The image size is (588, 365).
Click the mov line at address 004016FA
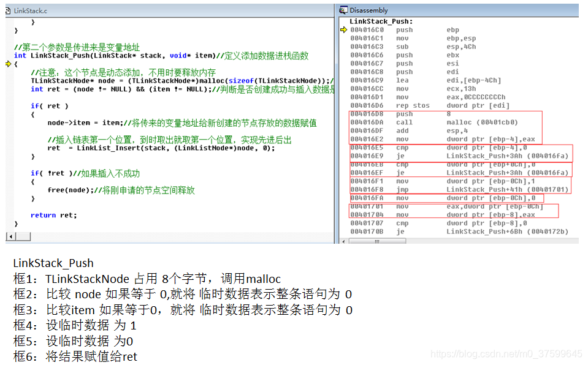click(x=443, y=198)
